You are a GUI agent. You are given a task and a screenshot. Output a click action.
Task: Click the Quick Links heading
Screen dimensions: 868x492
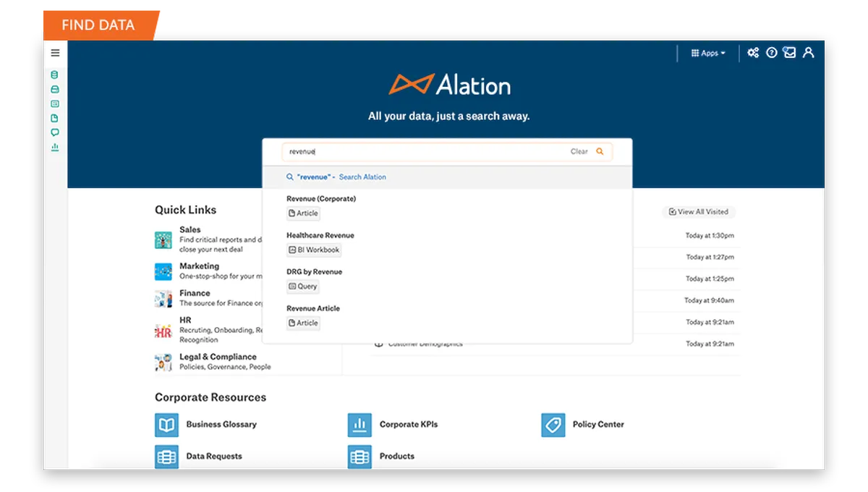[185, 210]
